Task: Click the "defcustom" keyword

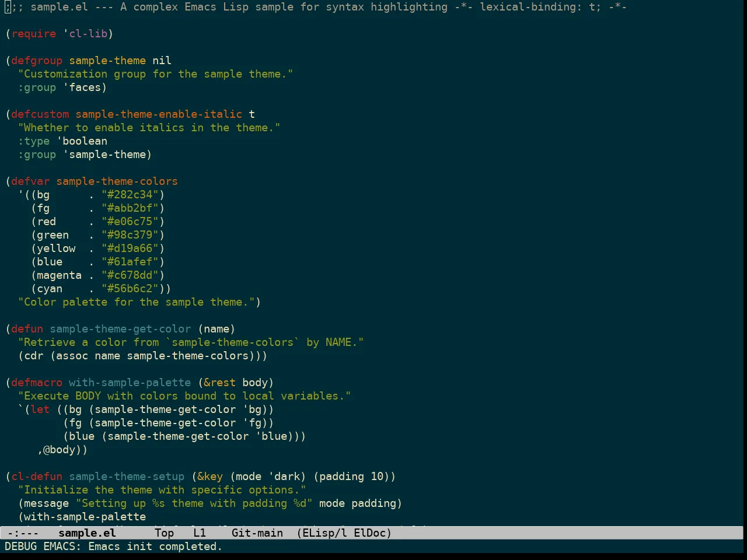Action: point(40,114)
